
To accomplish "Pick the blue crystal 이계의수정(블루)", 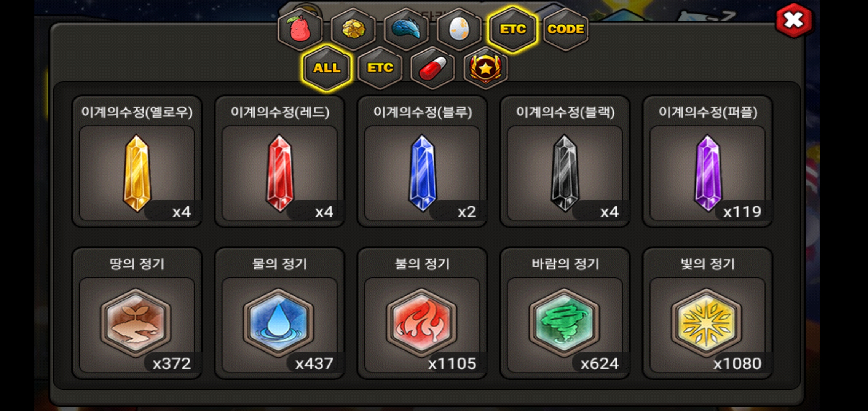I will coord(422,161).
